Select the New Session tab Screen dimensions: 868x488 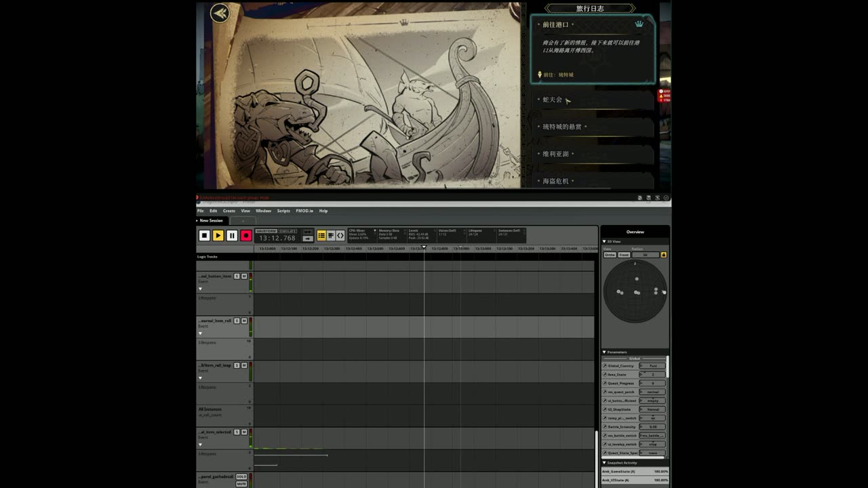211,220
